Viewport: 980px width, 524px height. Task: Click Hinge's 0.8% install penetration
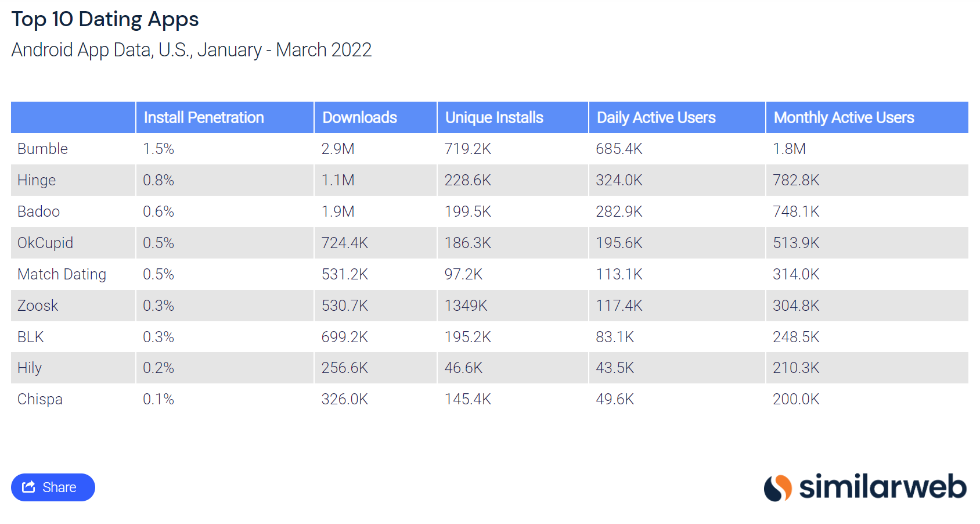158,180
